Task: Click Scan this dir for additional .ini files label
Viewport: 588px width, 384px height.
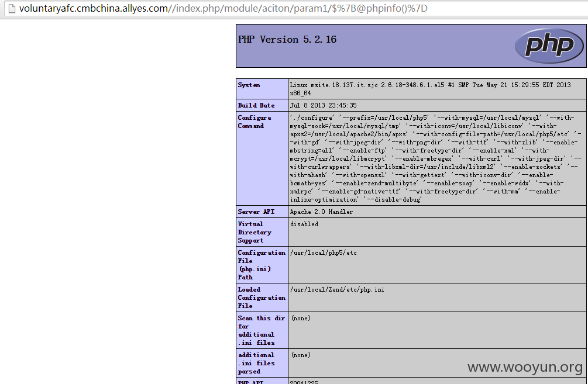Action: pyautogui.click(x=262, y=330)
